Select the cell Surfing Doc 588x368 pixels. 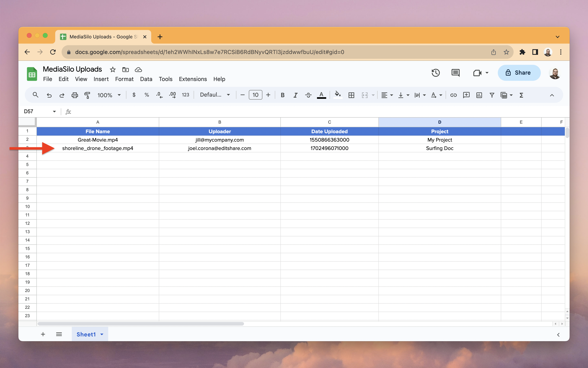440,148
